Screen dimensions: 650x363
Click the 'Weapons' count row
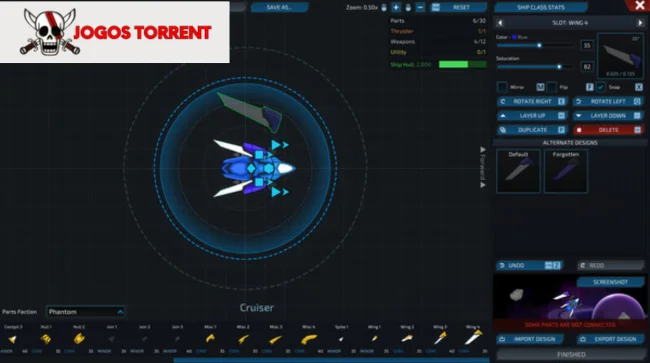pyautogui.click(x=438, y=41)
